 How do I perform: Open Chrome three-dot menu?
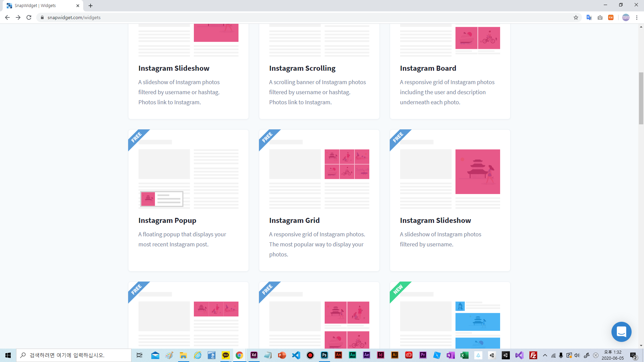[x=637, y=17]
